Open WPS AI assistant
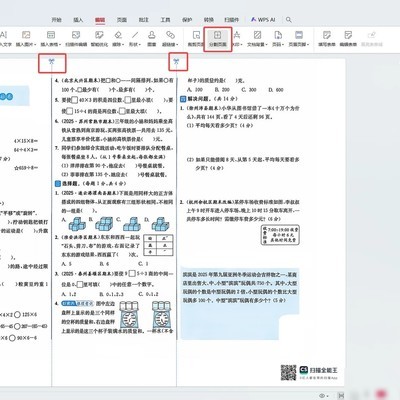 [x=263, y=20]
